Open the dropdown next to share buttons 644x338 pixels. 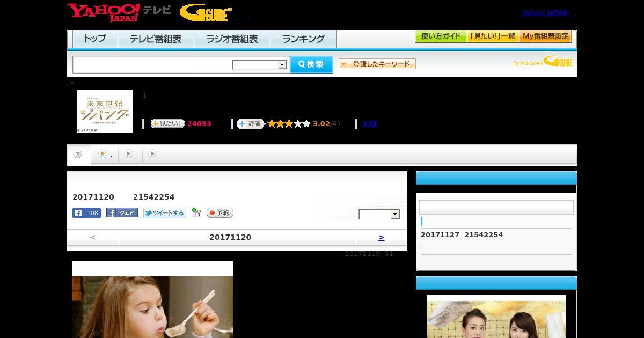click(x=379, y=214)
